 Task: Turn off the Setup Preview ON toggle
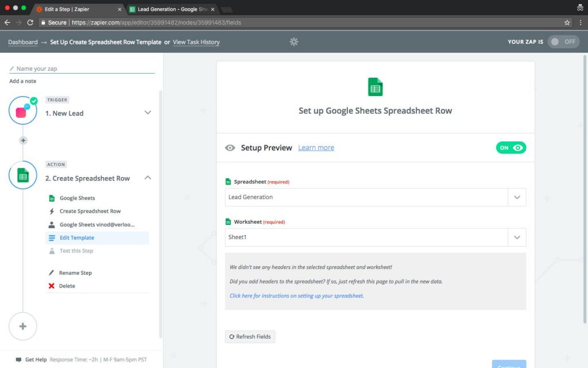510,148
